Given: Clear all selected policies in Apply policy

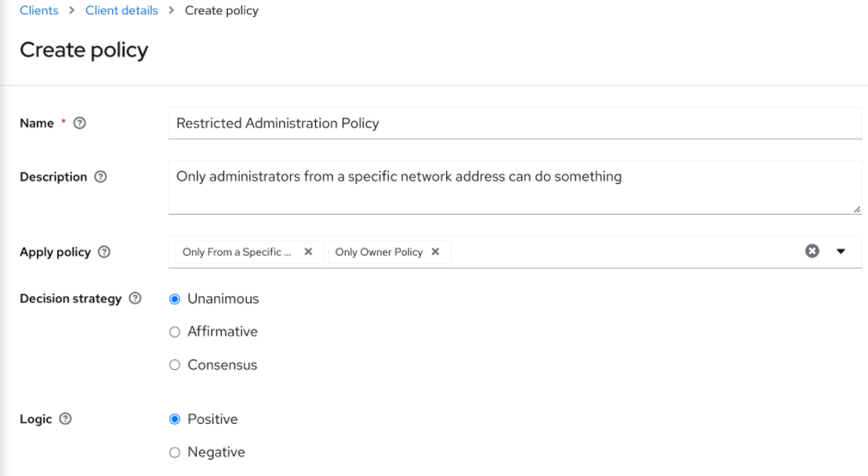Looking at the screenshot, I should pos(812,251).
